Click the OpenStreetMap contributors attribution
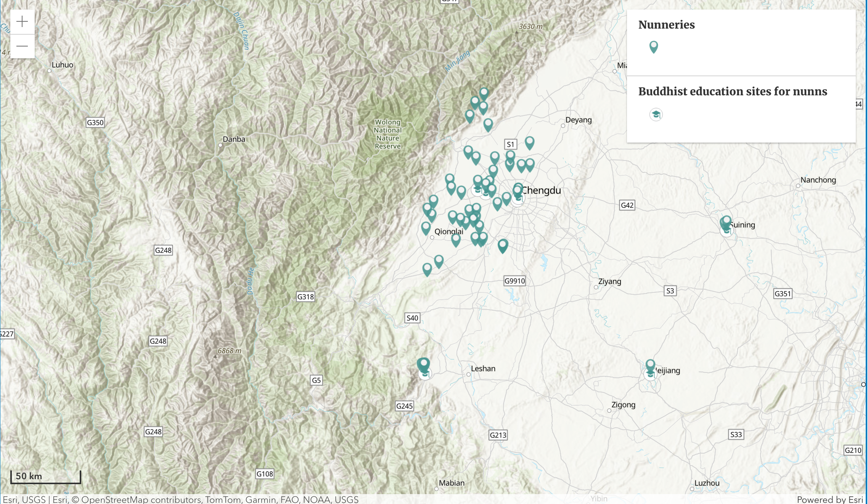Image resolution: width=868 pixels, height=504 pixels. point(141,499)
